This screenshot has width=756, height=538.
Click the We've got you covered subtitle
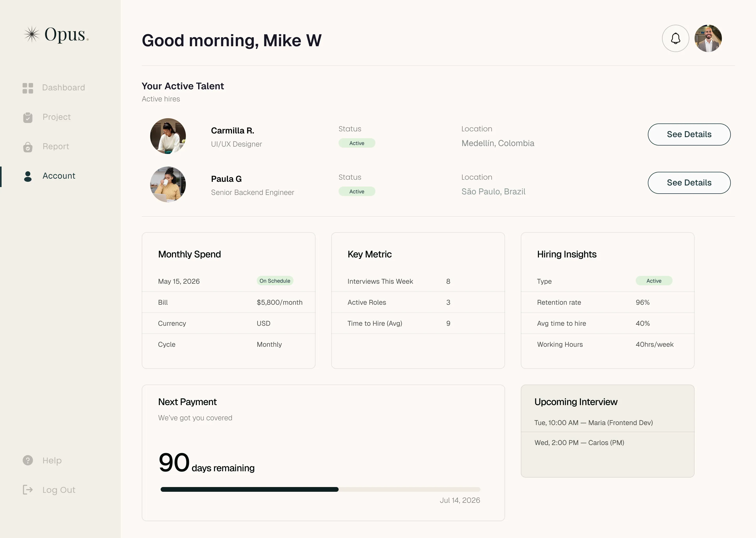tap(195, 418)
